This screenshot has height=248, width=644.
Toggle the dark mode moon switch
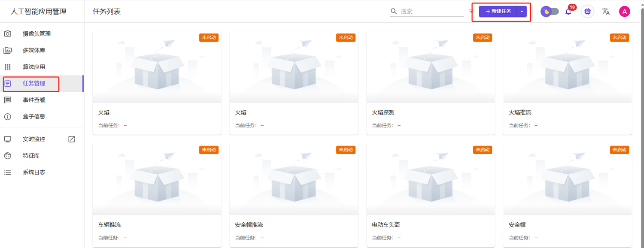550,12
